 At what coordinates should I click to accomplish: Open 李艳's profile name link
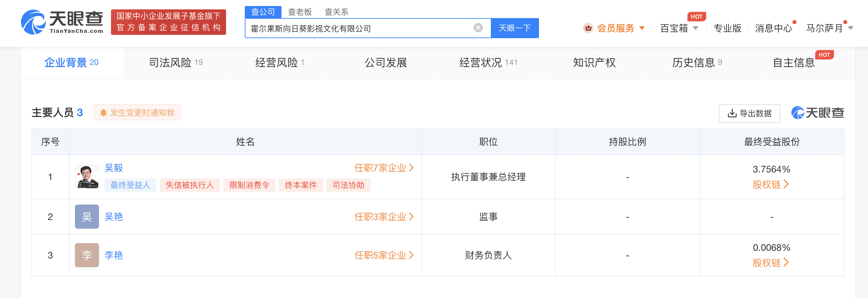pyautogui.click(x=114, y=255)
